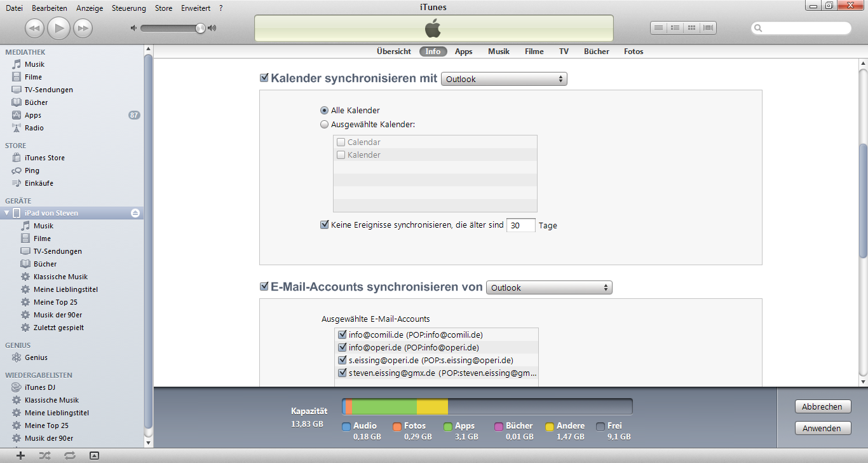Switch to grid view in the toolbar
The height and width of the screenshot is (463, 868).
[691, 27]
